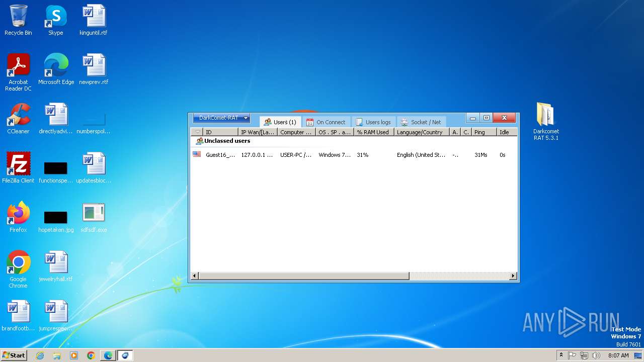Select the Microsoft Edge desktop shortcut
The height and width of the screenshot is (362, 644).
tap(56, 69)
